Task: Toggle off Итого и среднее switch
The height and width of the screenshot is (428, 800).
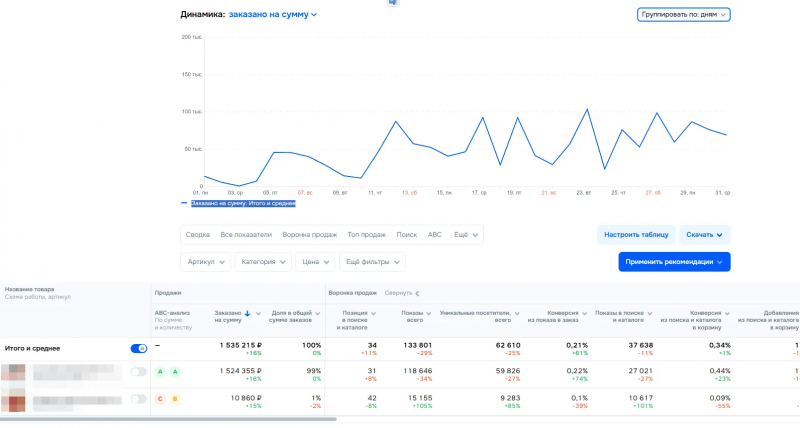Action: click(x=139, y=348)
